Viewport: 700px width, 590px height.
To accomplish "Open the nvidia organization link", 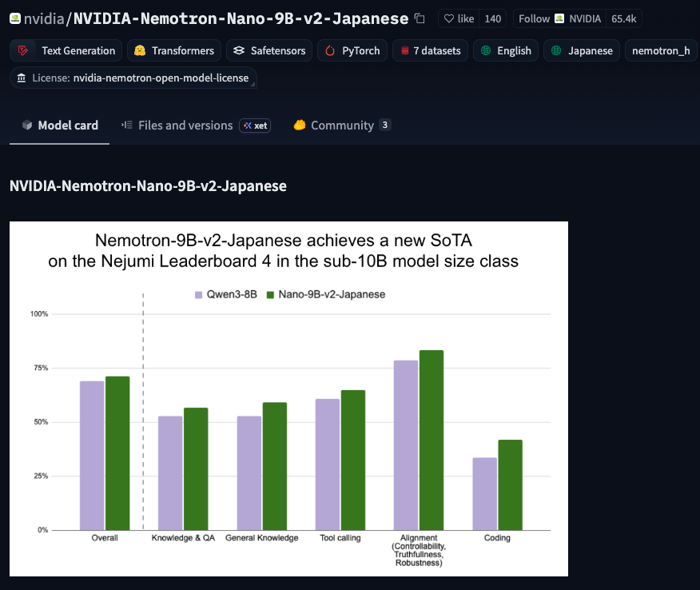I will point(44,18).
